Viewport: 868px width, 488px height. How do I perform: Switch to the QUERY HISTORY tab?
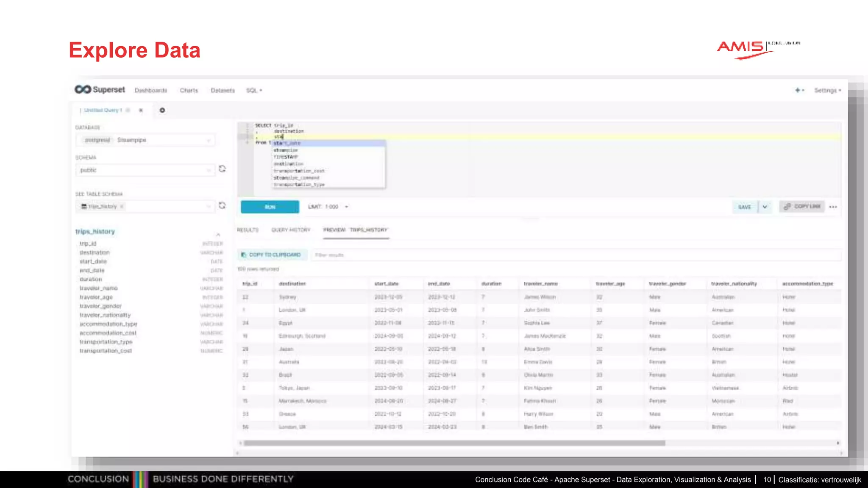click(291, 230)
